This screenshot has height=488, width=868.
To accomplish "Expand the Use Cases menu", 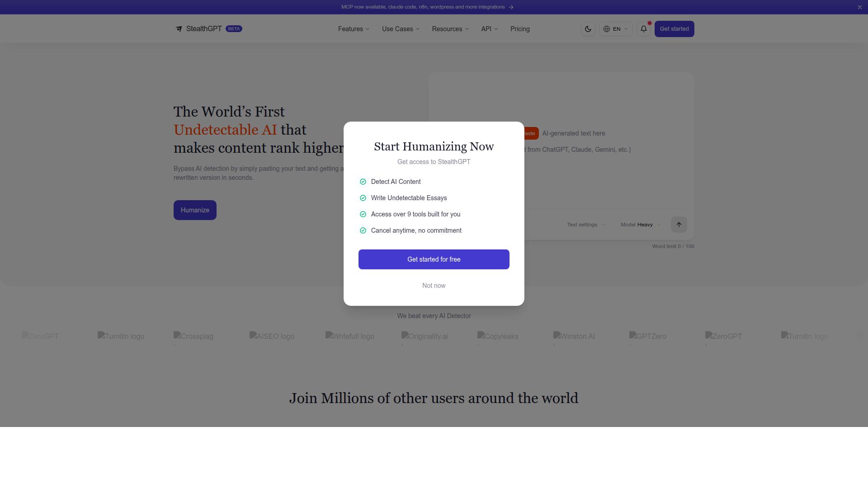I will pyautogui.click(x=401, y=29).
